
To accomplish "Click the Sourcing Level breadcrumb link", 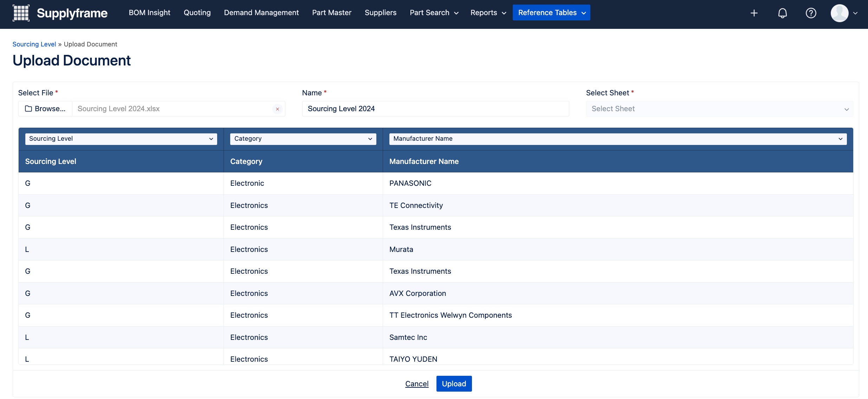I will (34, 44).
